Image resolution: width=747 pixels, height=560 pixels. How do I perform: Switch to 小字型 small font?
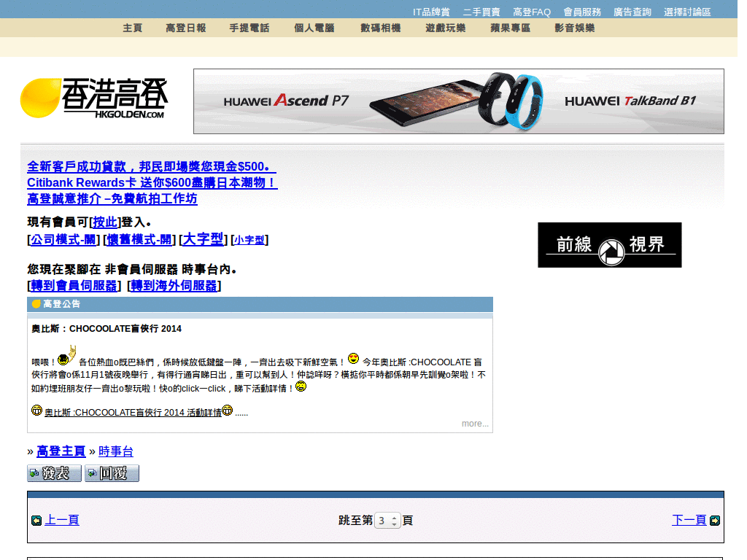[249, 240]
